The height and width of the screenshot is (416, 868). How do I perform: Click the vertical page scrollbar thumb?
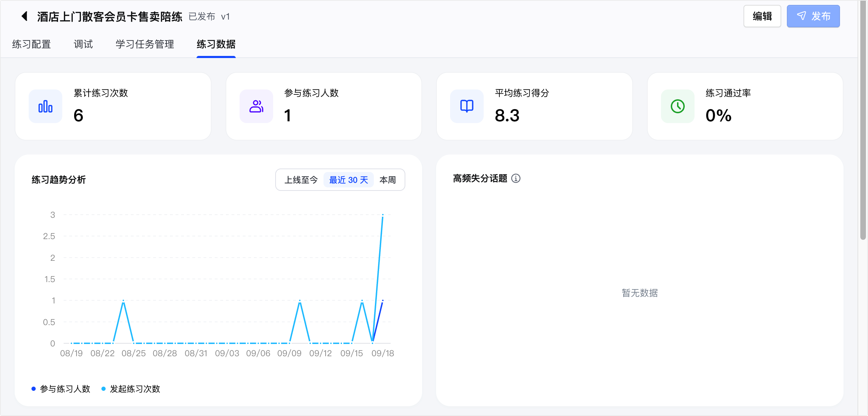[x=863, y=121]
